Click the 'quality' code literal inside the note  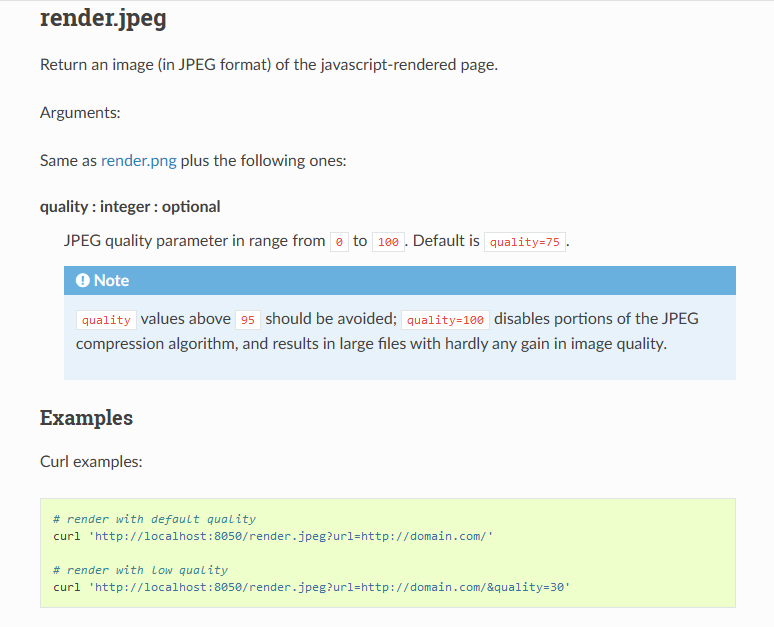106,320
